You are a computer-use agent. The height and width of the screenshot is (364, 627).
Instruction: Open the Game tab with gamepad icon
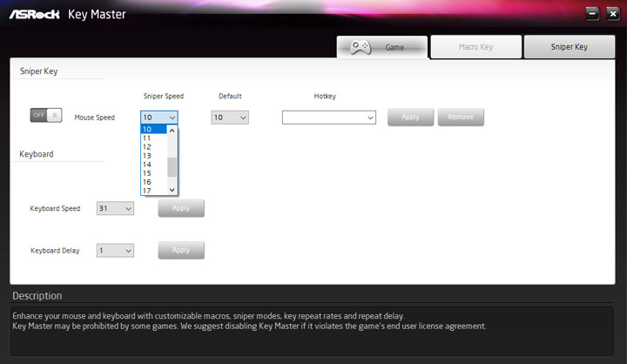click(382, 47)
